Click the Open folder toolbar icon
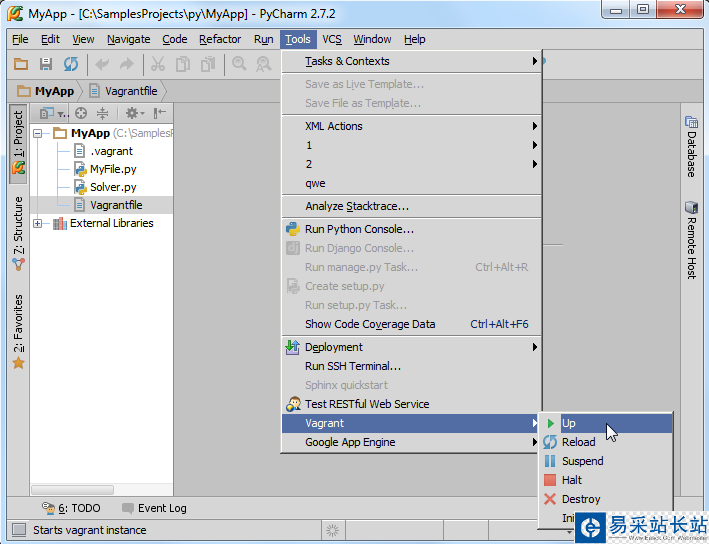The width and height of the screenshot is (709, 544). (21, 64)
